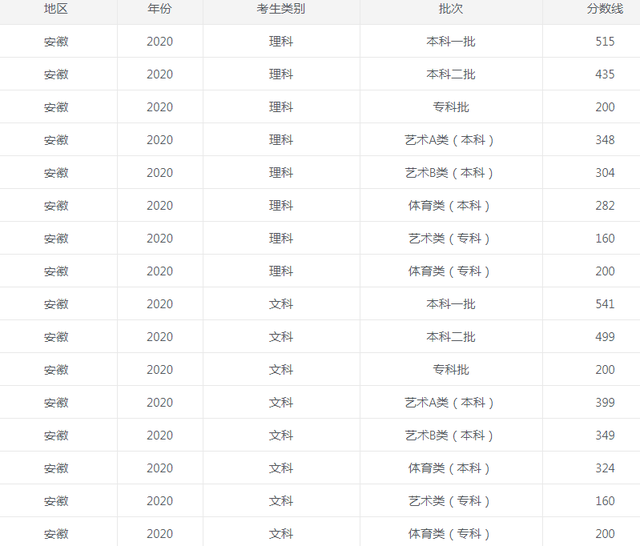Click the score 349 cell
The width and height of the screenshot is (640, 546).
coord(605,436)
